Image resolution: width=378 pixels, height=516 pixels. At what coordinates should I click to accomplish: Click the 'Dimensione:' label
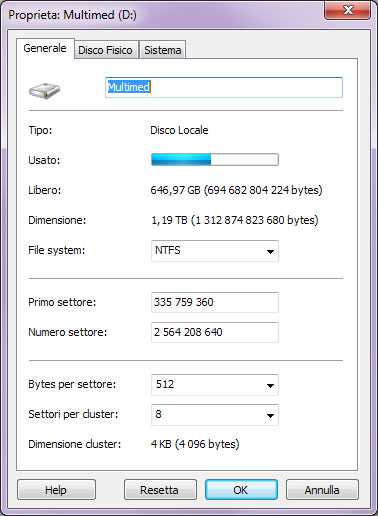coord(57,220)
